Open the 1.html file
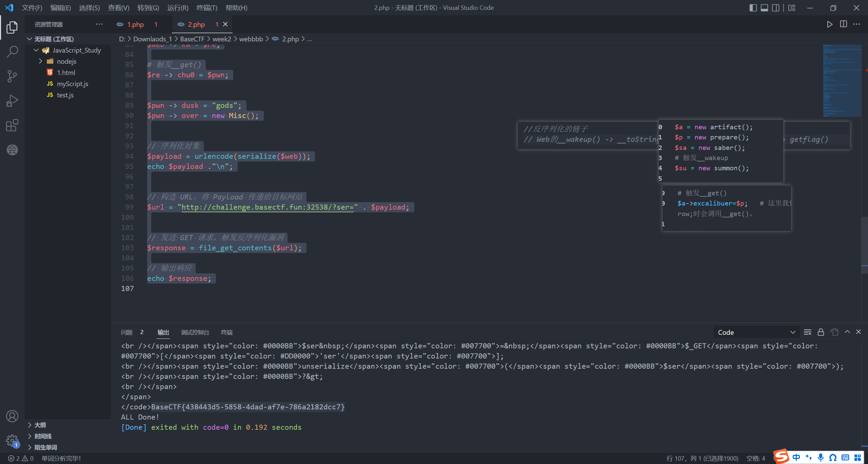 pos(66,73)
